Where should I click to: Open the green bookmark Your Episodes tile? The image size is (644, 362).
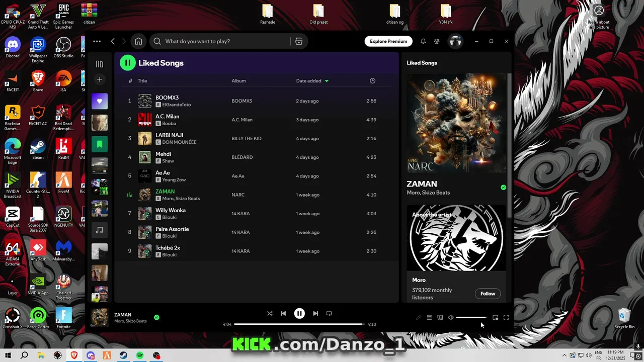pos(100,144)
